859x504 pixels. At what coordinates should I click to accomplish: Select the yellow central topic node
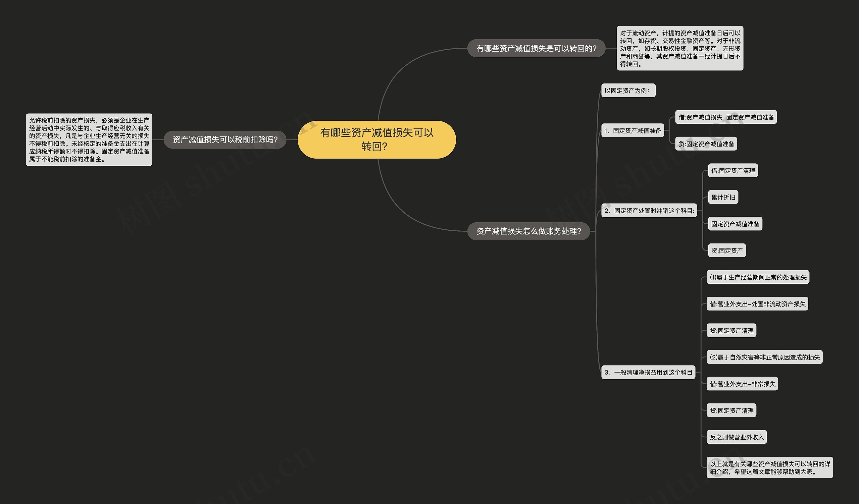tap(376, 139)
